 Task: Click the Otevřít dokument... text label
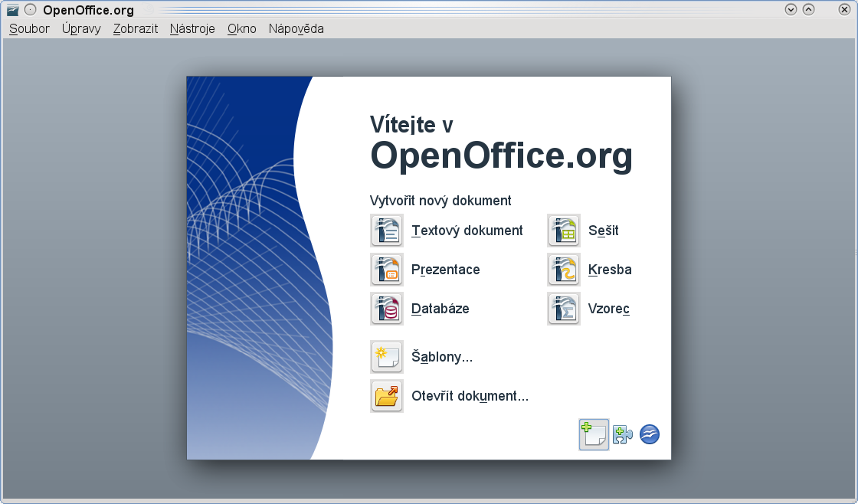(469, 396)
